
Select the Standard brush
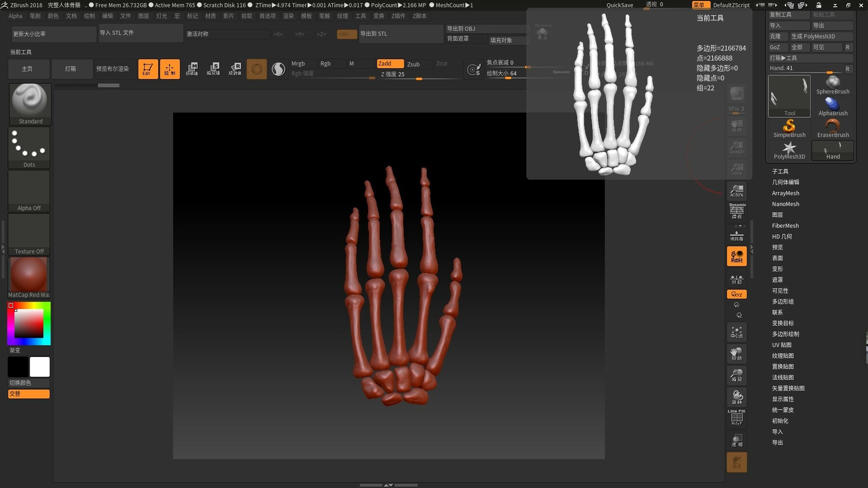[29, 102]
